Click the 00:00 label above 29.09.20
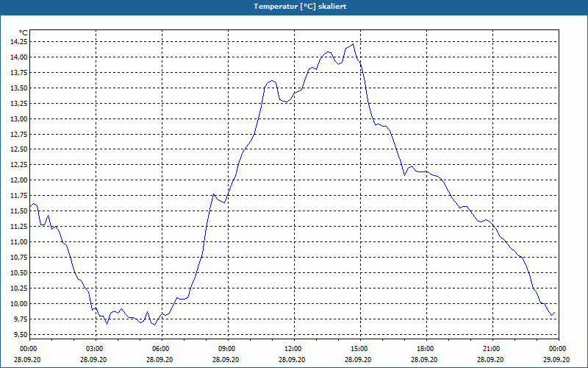Viewport: 588px width, 368px height. (559, 349)
